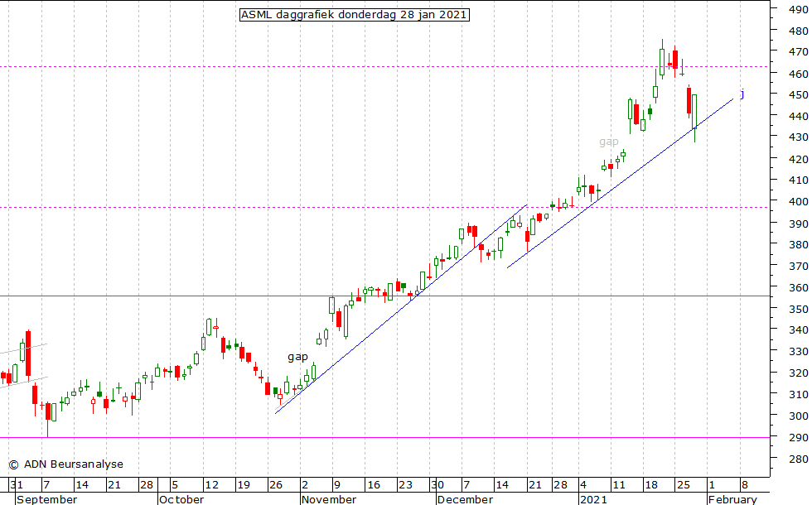This screenshot has height=505, width=812.
Task: Click the 430 price axis label
Action: [799, 137]
